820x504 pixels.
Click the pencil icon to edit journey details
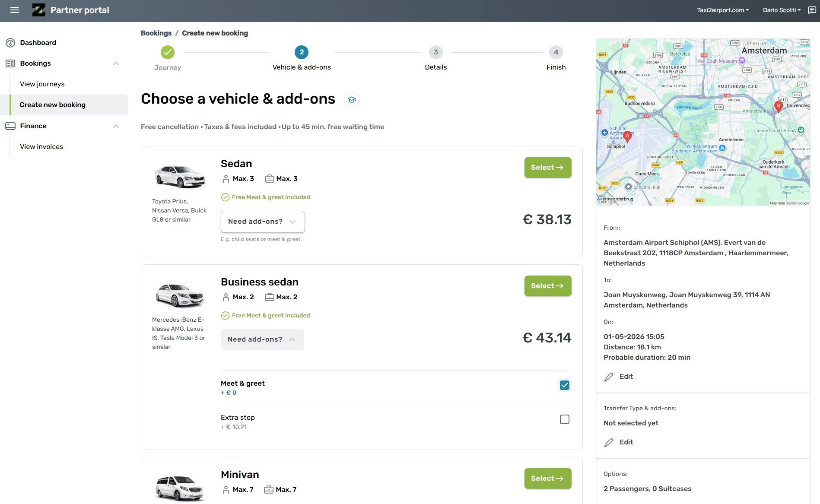coord(609,377)
